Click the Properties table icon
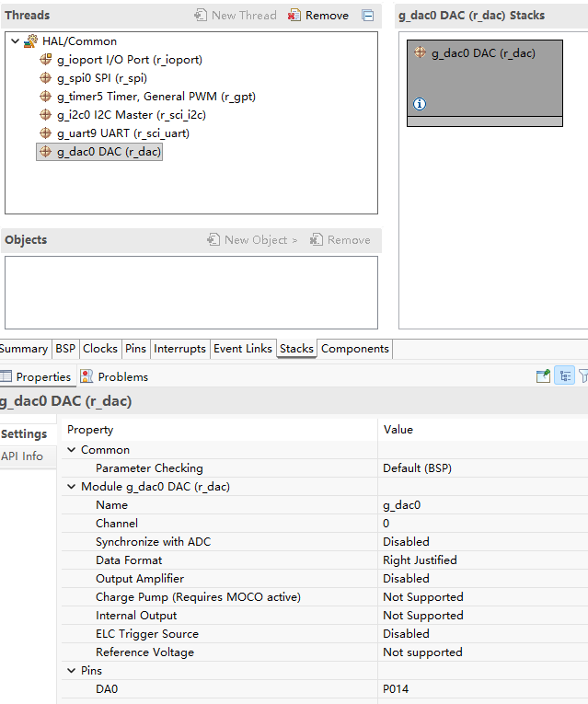Viewport: 588px width, 704px height. click(6, 376)
